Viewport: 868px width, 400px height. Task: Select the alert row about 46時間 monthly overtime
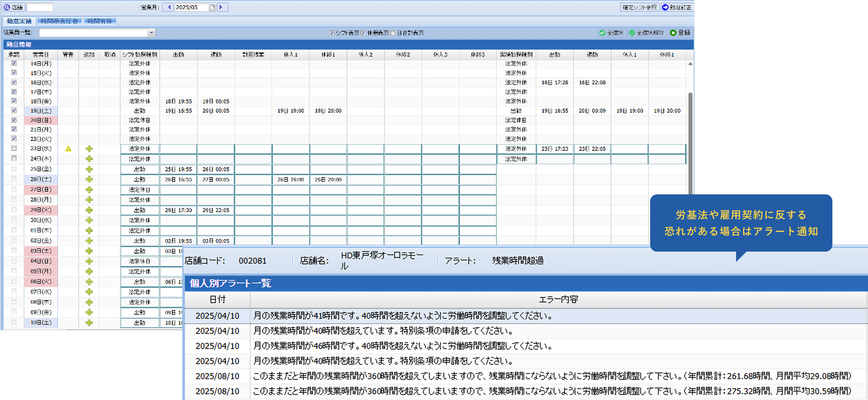(526, 346)
